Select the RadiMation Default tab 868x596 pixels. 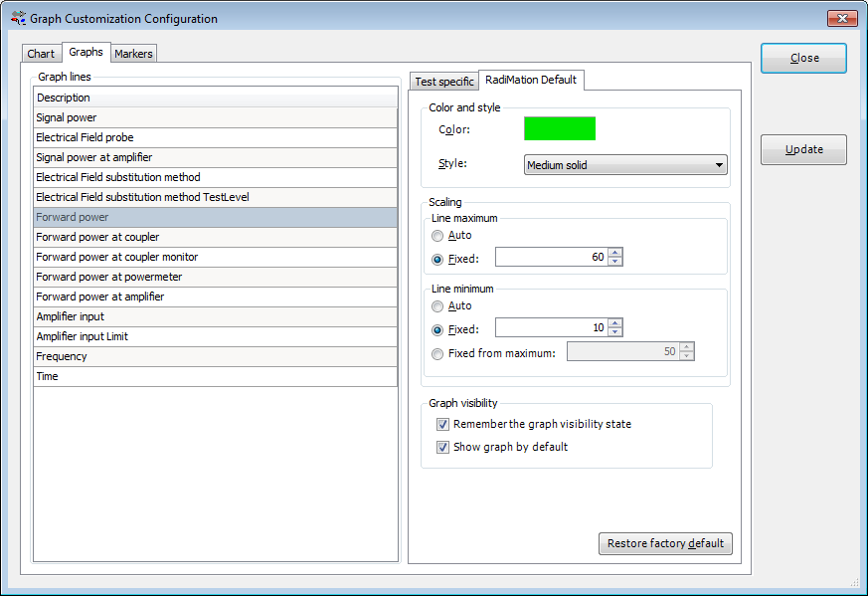point(531,80)
